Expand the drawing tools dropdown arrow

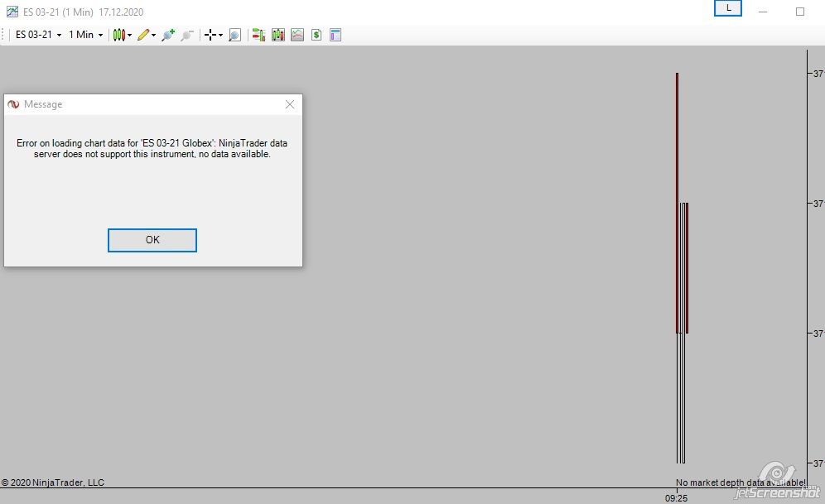tap(153, 36)
